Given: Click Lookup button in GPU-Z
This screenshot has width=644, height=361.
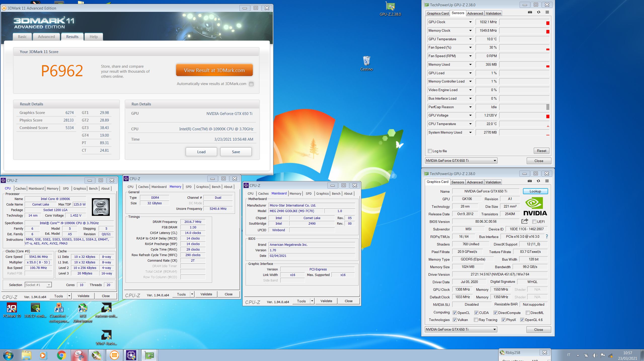Looking at the screenshot, I should point(535,191).
